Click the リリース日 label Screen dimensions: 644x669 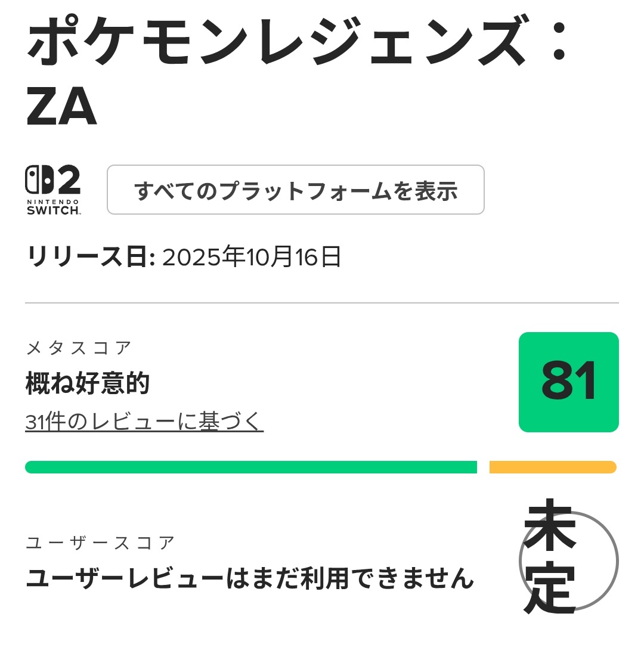click(x=91, y=258)
